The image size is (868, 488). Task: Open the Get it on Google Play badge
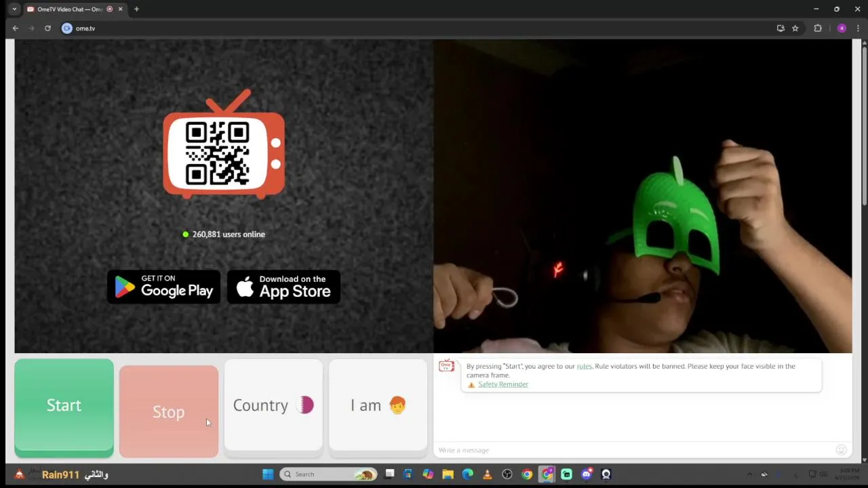tap(163, 287)
